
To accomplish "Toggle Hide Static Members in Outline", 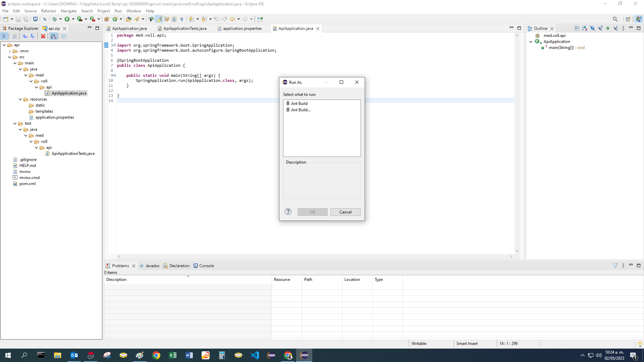I will click(x=600, y=28).
